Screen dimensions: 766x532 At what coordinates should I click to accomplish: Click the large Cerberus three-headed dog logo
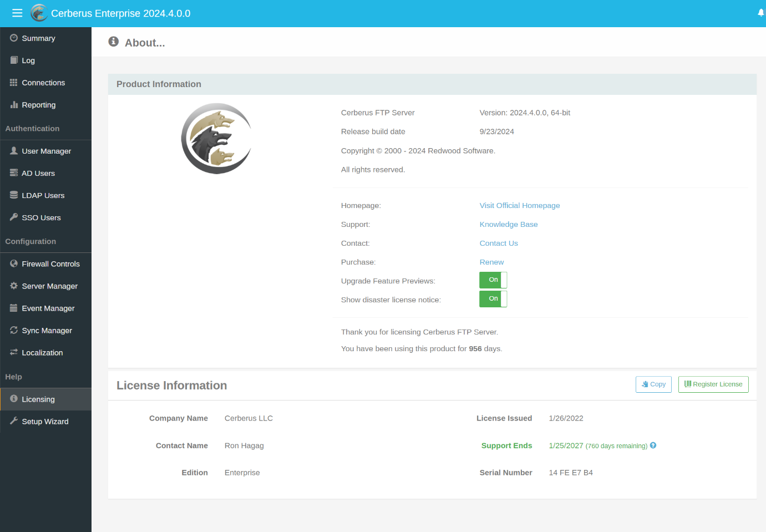tap(216, 139)
